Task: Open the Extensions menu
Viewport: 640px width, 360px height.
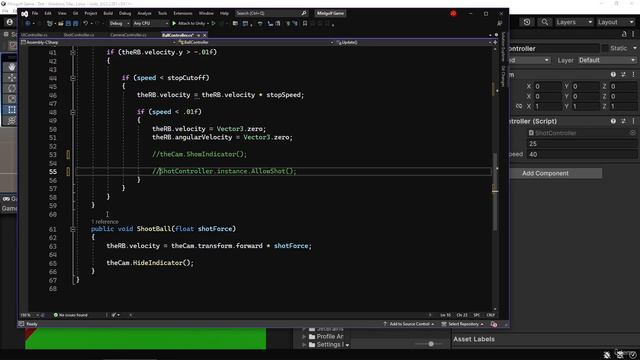Action: click(x=182, y=13)
